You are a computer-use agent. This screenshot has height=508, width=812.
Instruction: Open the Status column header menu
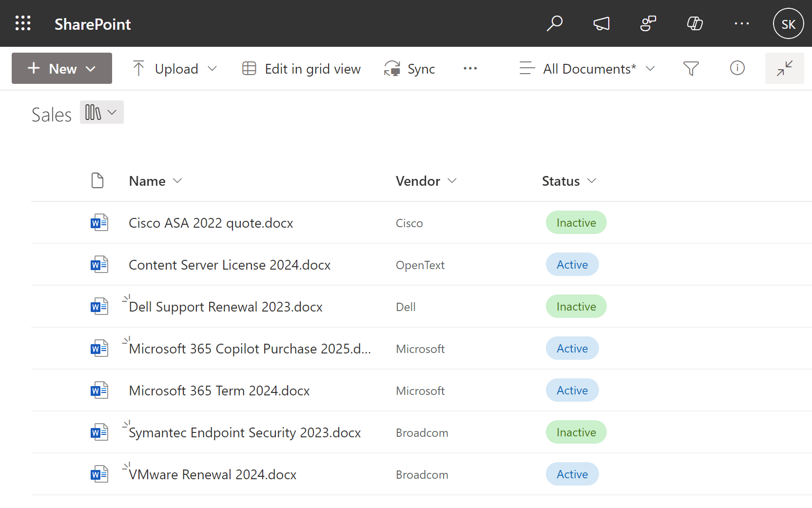569,181
